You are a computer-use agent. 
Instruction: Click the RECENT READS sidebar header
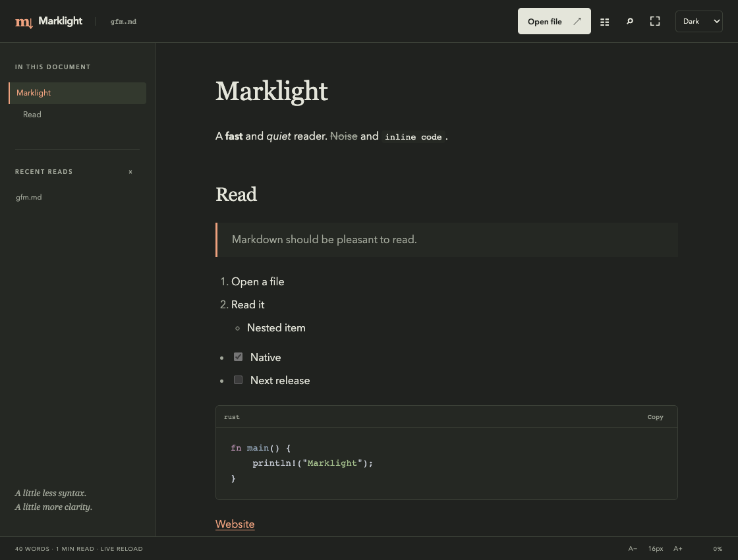point(43,172)
